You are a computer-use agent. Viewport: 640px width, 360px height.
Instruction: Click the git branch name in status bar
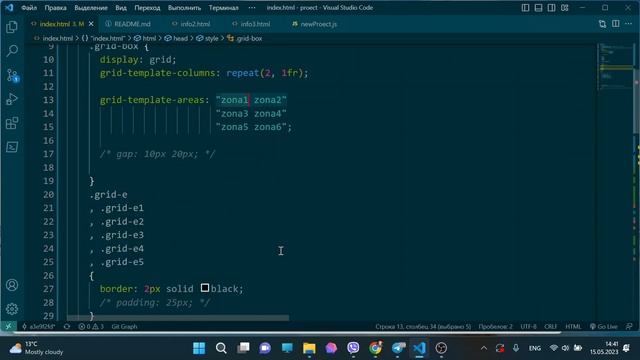39,327
